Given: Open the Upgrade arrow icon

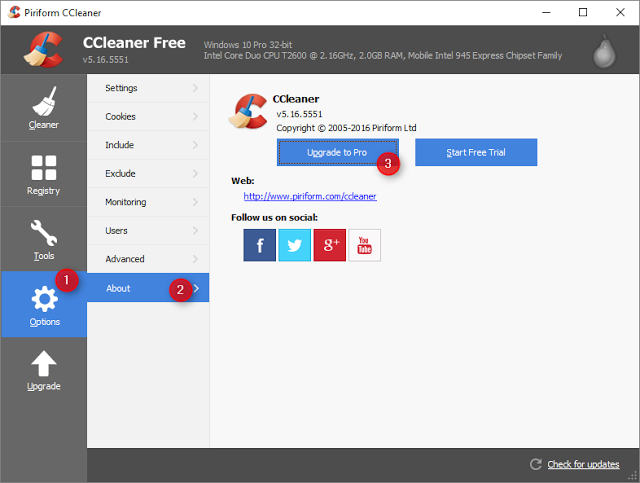Looking at the screenshot, I should [44, 363].
